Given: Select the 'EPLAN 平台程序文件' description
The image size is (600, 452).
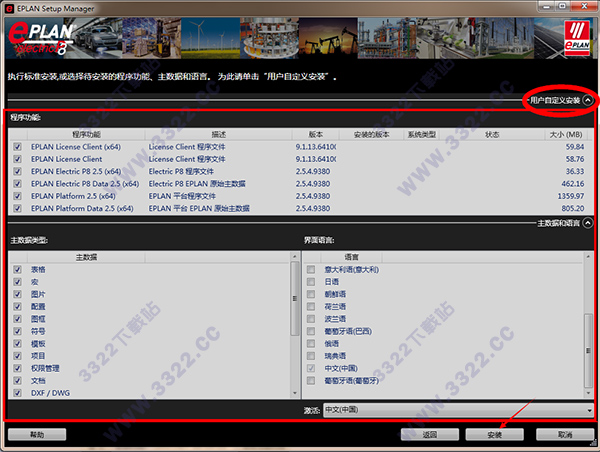Looking at the screenshot, I should (x=182, y=196).
